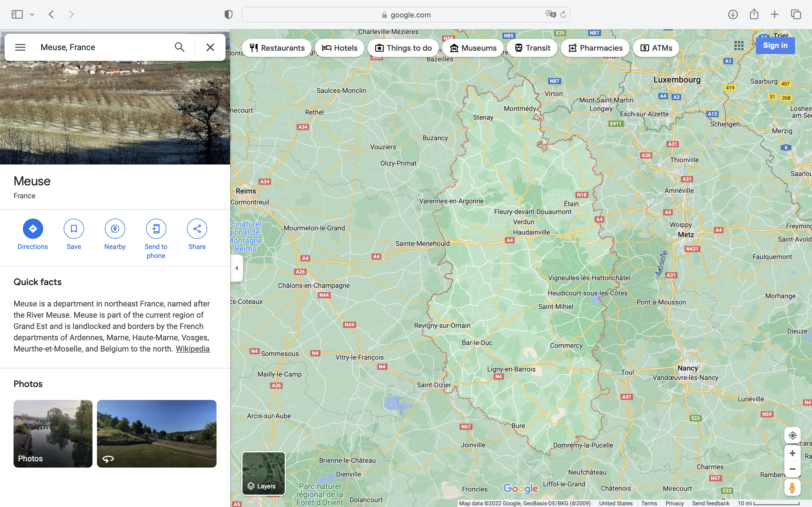Click the Directions icon
This screenshot has height=507, width=812.
[x=32, y=229]
